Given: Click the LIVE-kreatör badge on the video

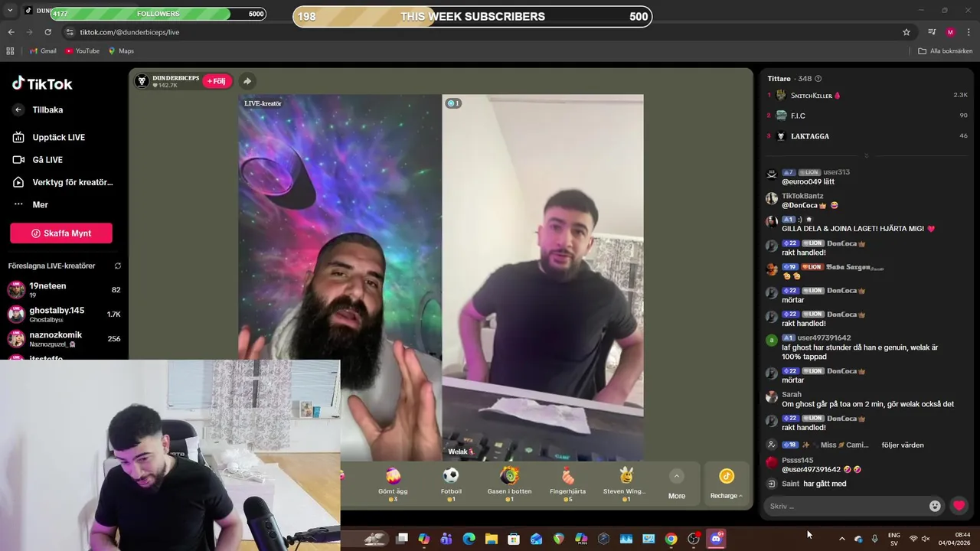Looking at the screenshot, I should point(263,103).
